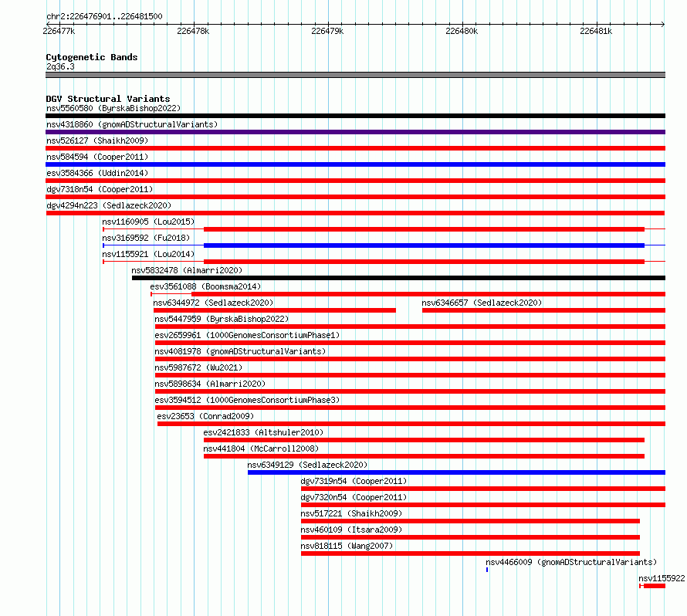Click the Cytogenetic Bands track title

coord(92,57)
